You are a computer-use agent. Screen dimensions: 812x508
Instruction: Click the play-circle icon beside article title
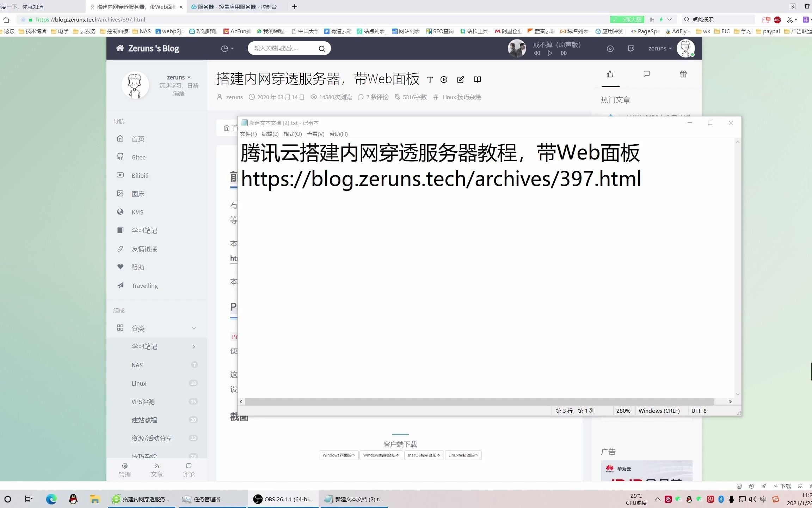[x=444, y=80]
